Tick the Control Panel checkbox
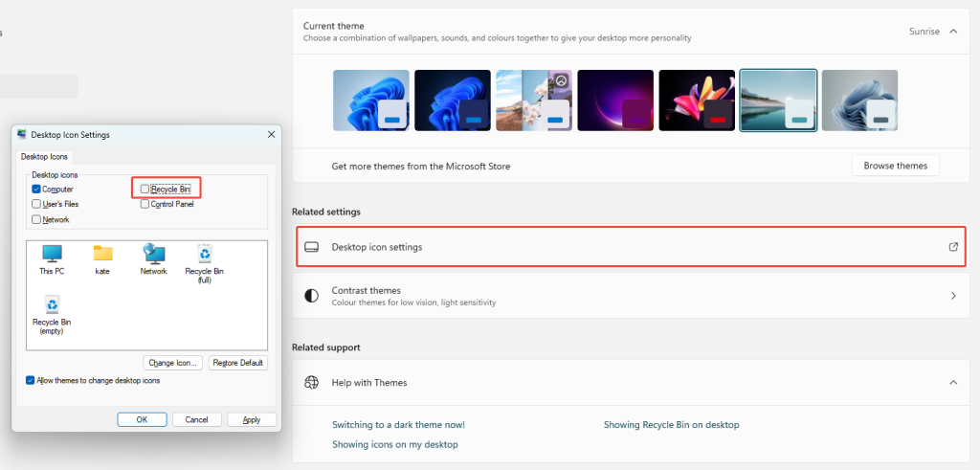Image resolution: width=980 pixels, height=470 pixels. [145, 204]
